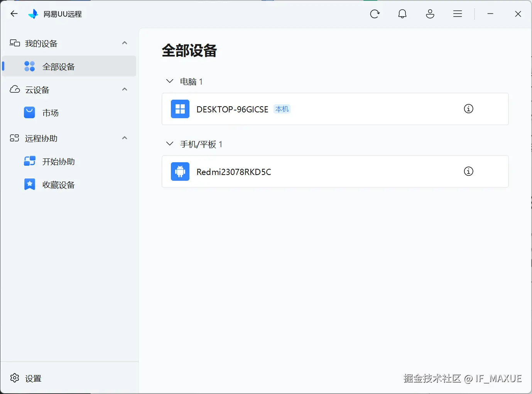Click the 网易UU远程 logo icon
Screen dimensions: 532x394
34,14
